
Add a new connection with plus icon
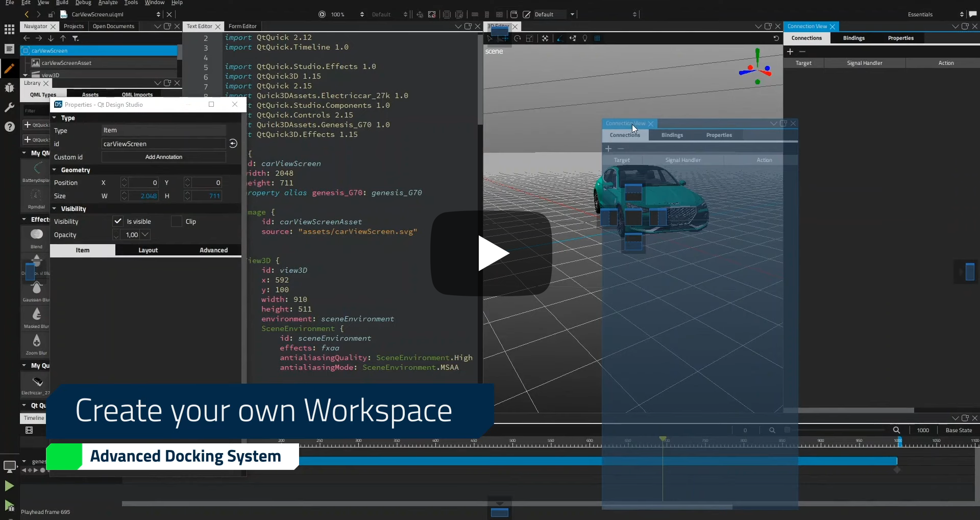790,52
